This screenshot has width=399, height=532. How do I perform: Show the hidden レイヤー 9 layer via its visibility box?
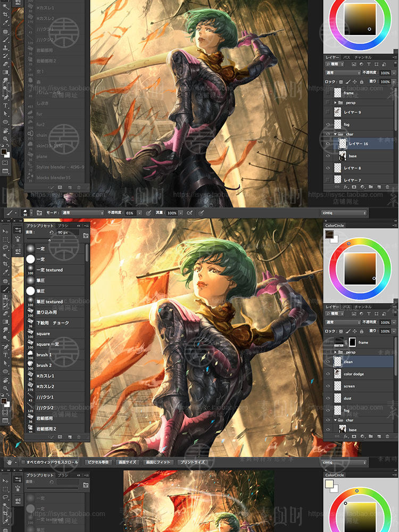click(328, 112)
